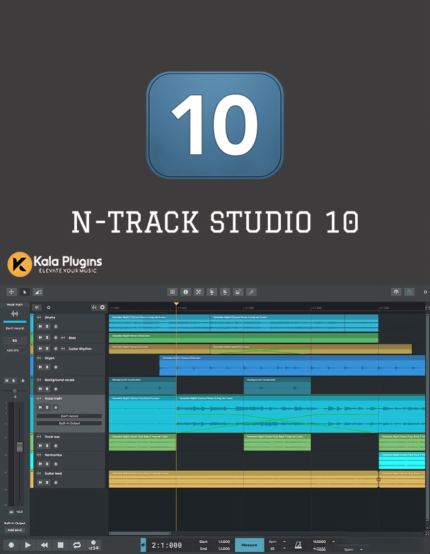Expand the time display side arrow
430x554 pixels.
pyautogui.click(x=143, y=545)
